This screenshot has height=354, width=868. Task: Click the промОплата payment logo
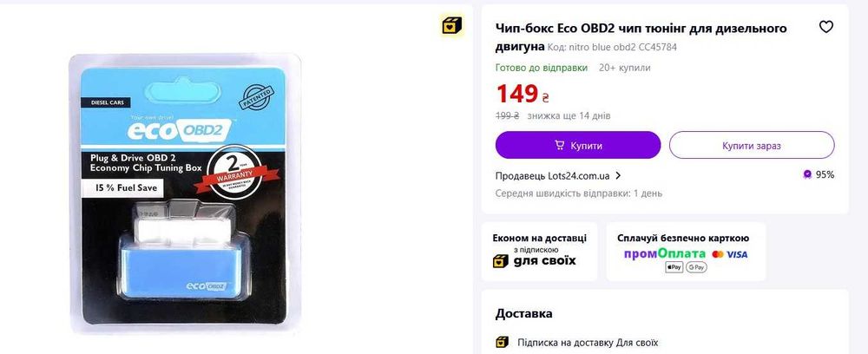tap(665, 254)
